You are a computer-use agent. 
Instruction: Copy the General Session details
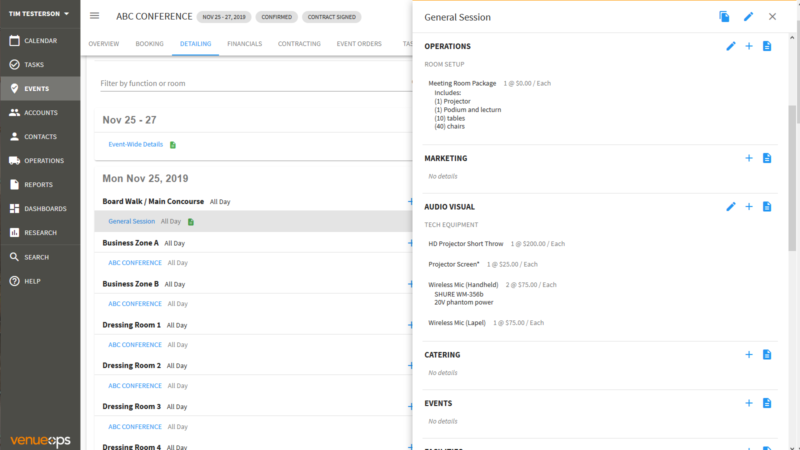[724, 17]
